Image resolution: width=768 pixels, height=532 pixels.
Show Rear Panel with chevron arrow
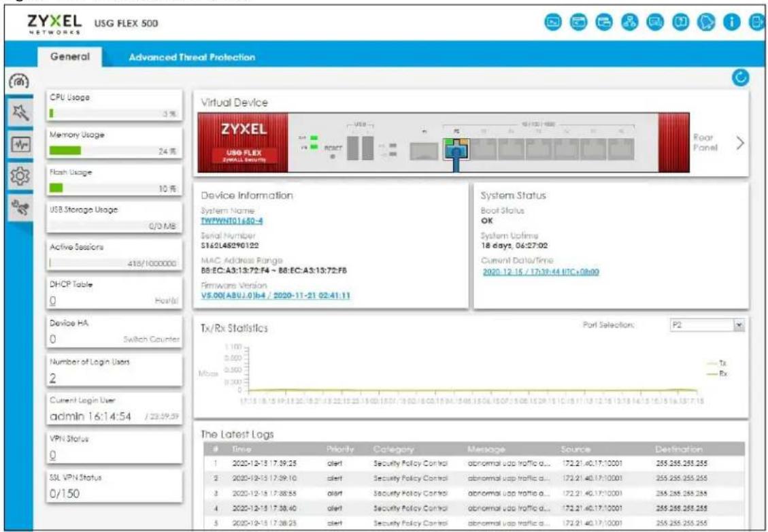(740, 143)
